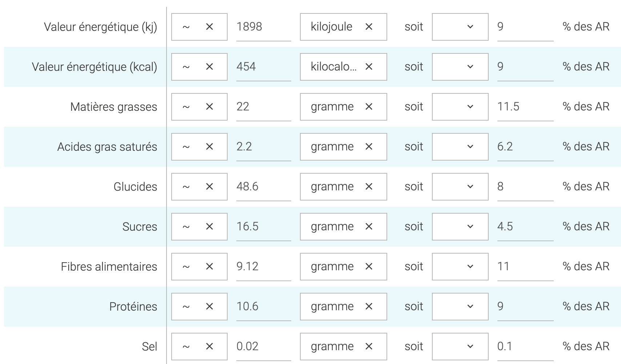This screenshot has height=364, width=621.
Task: Open the soit dropdown on Sel row
Action: (x=460, y=347)
